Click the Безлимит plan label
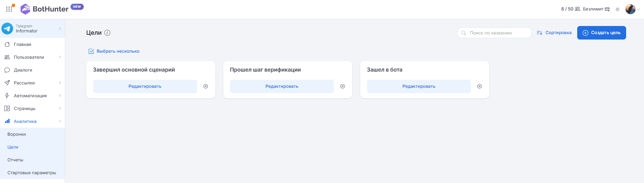This screenshot has width=644, height=183. pyautogui.click(x=593, y=9)
